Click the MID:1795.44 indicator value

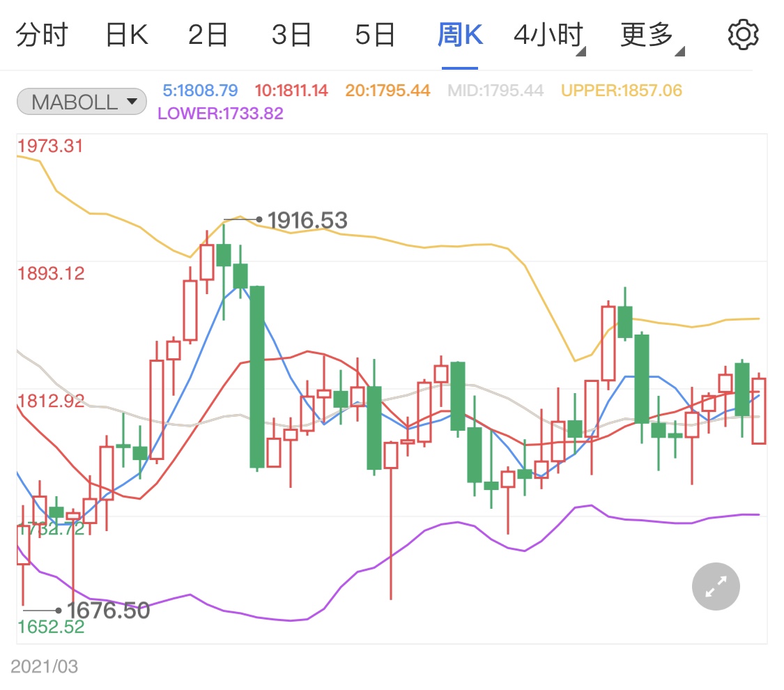(495, 91)
